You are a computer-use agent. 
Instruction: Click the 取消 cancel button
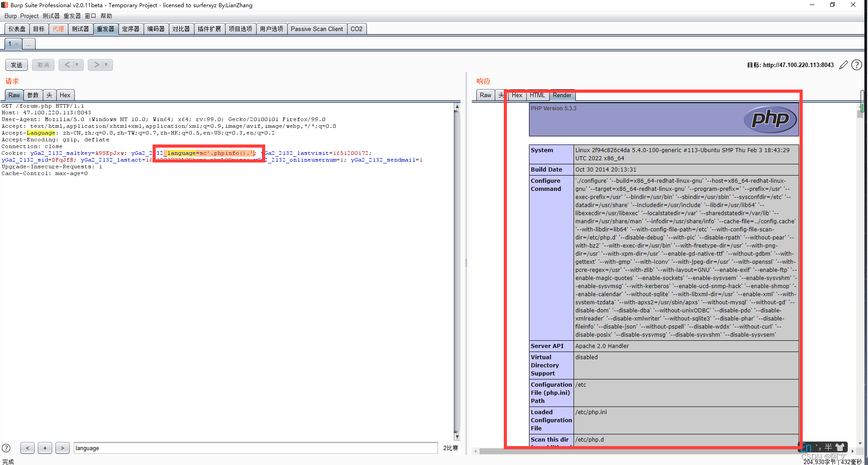(x=44, y=65)
